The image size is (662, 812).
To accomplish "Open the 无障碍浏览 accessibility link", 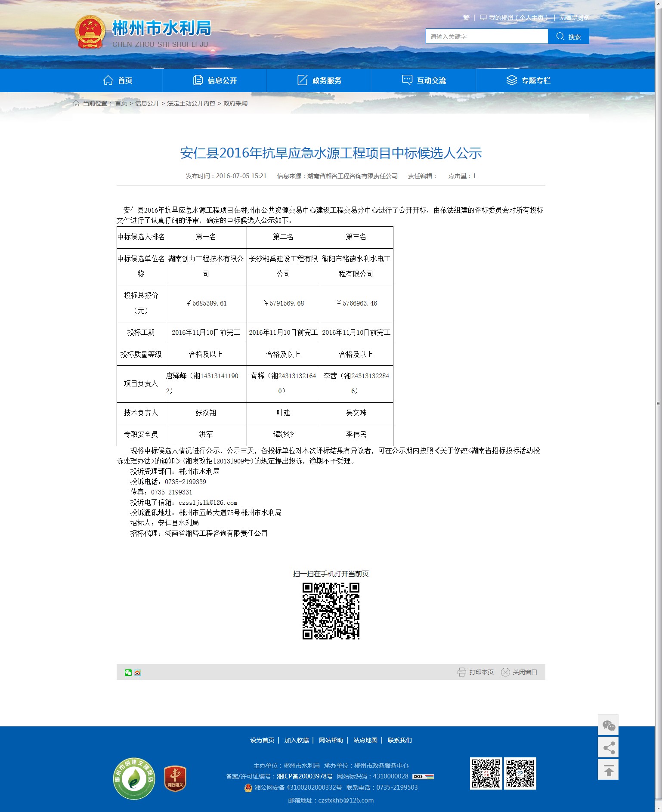I will tap(574, 18).
